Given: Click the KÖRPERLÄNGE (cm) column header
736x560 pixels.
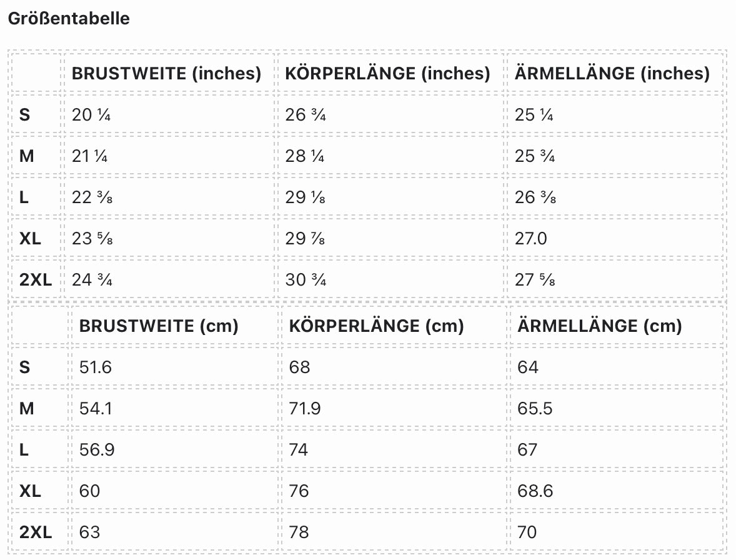Looking at the screenshot, I should 376,326.
